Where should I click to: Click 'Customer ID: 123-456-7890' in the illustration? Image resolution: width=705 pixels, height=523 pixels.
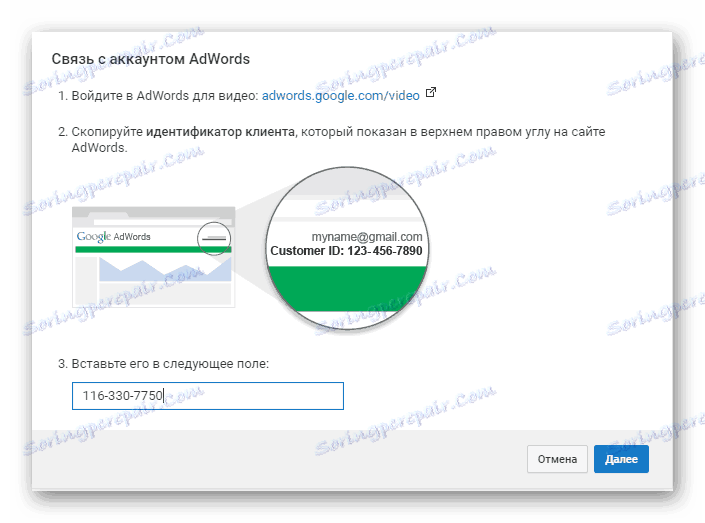click(346, 250)
